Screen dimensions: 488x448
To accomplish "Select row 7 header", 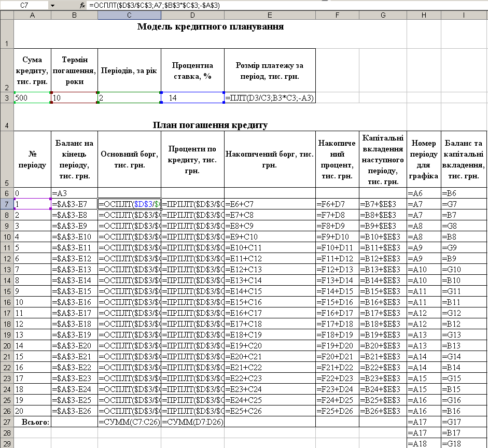I will (7, 204).
